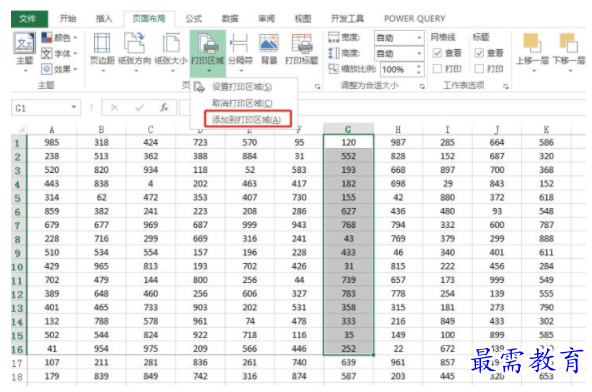The width and height of the screenshot is (592, 392).
Task: Open the 主题 themes gallery
Action: pyautogui.click(x=25, y=52)
